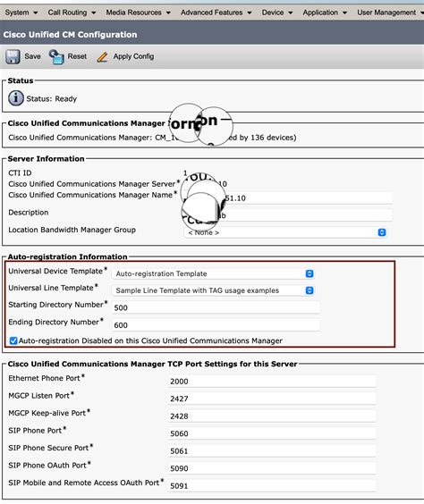Open the Media Resources menu
Screen dimensions: 424x504
point(138,13)
